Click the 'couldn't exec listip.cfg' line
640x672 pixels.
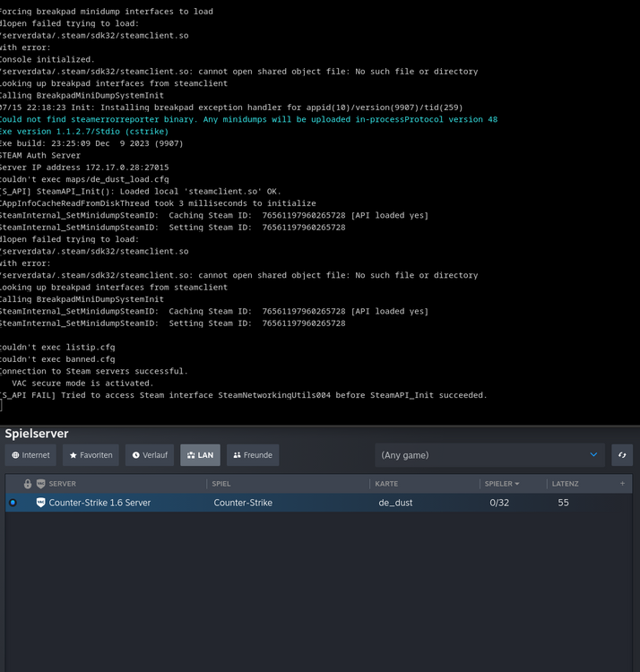coord(57,347)
